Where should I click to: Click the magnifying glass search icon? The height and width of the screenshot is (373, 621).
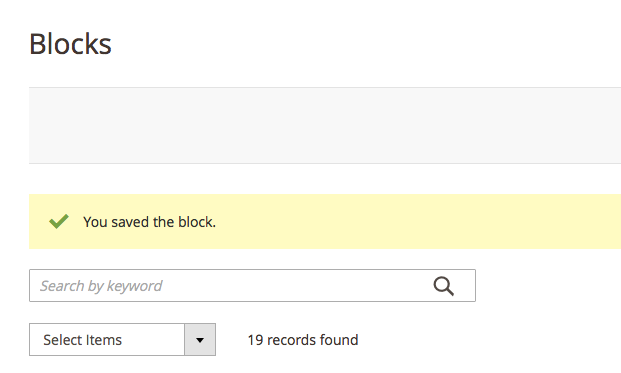click(x=443, y=286)
